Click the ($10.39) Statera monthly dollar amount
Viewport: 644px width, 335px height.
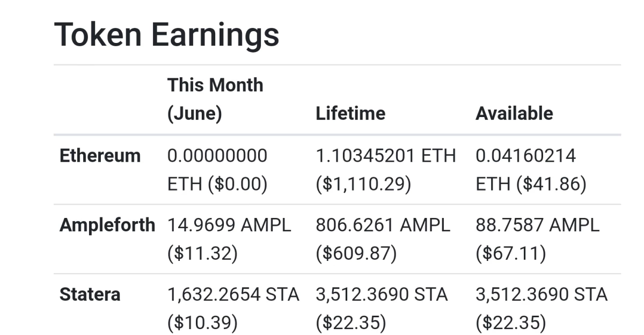tap(202, 322)
